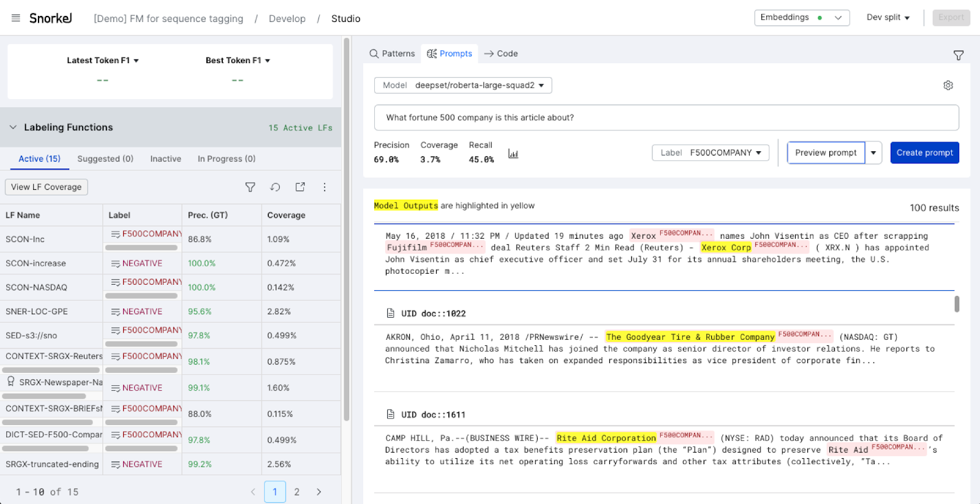Viewport: 980px width, 504px height.
Task: Open the results filter funnel icon
Action: (959, 55)
